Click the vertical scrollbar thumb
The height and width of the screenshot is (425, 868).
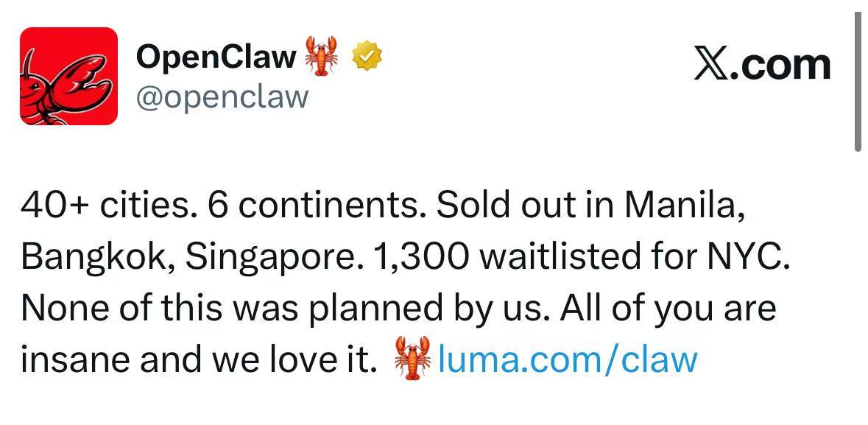tap(858, 81)
